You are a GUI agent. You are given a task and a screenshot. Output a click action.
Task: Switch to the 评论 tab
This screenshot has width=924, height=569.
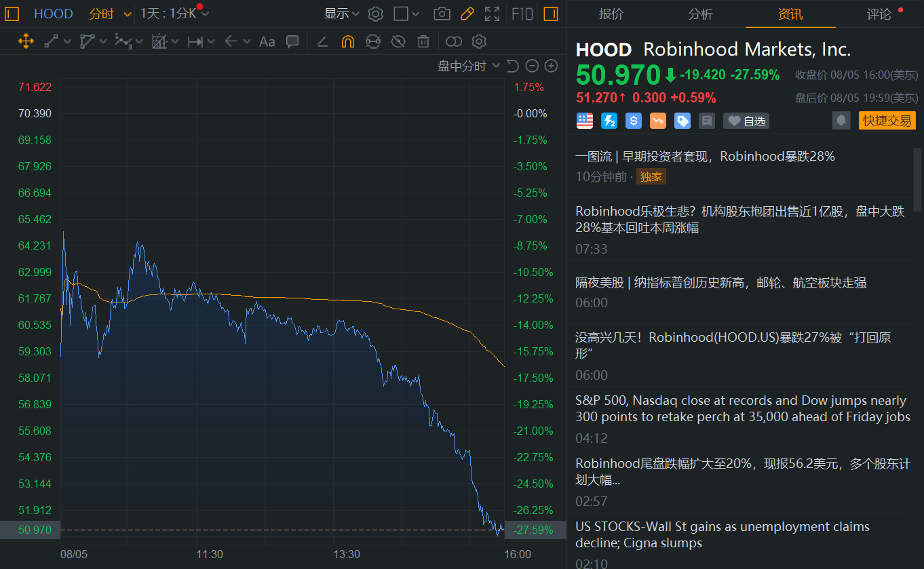point(879,14)
